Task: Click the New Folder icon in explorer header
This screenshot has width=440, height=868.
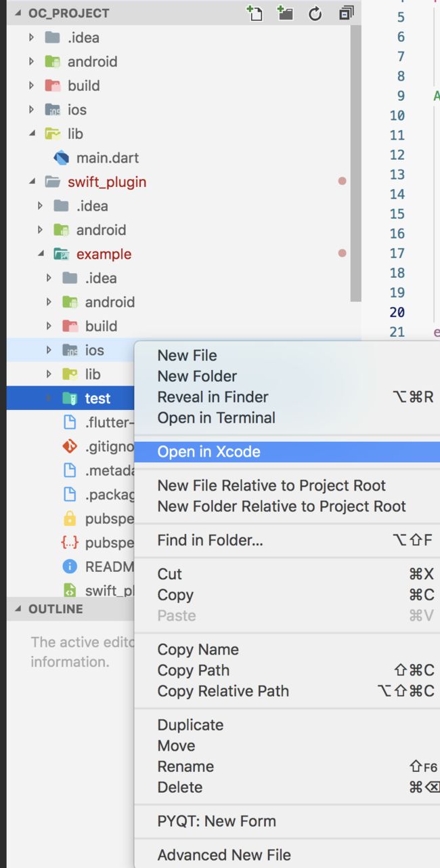Action: pyautogui.click(x=285, y=13)
